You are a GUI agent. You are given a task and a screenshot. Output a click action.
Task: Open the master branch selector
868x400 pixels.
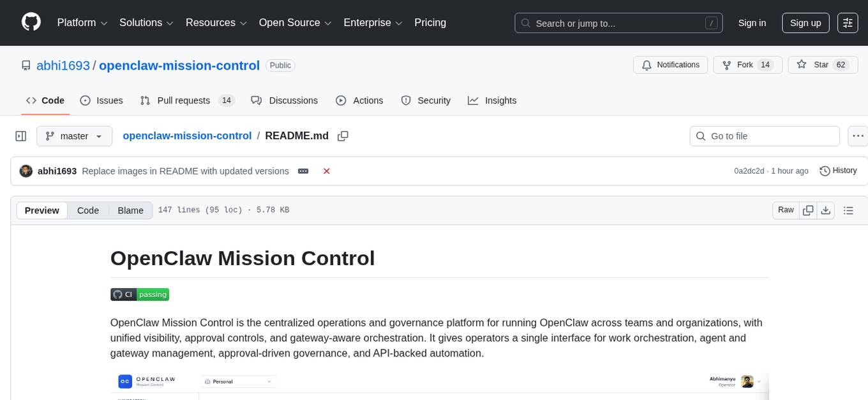click(74, 135)
